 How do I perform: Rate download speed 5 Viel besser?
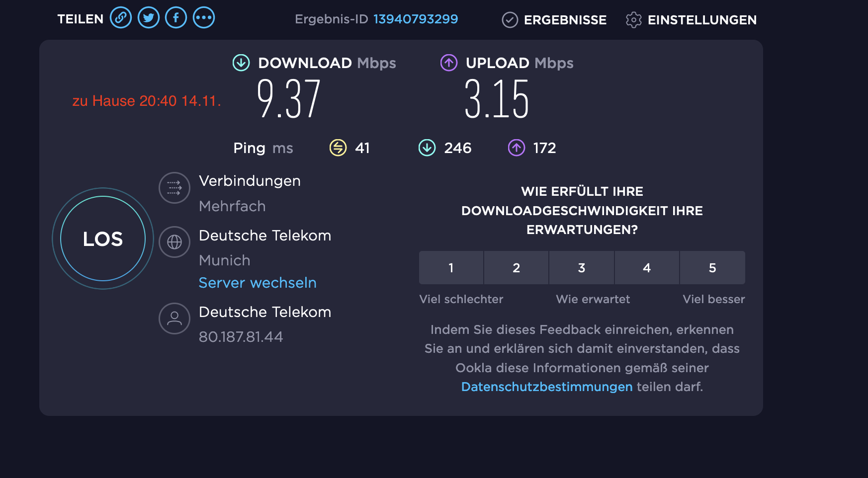click(x=712, y=268)
